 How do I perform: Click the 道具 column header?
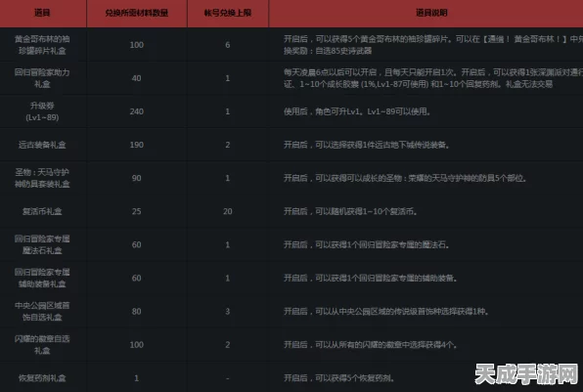click(42, 13)
